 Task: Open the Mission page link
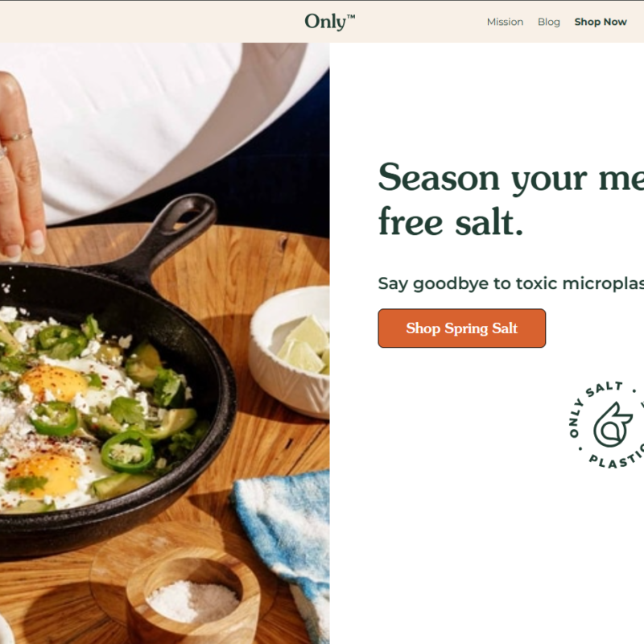tap(505, 22)
